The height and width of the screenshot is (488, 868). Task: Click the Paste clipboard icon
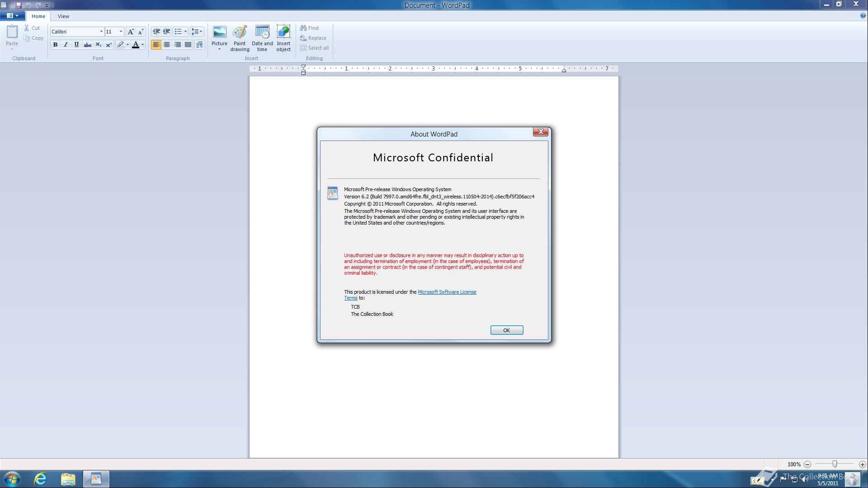pos(12,32)
